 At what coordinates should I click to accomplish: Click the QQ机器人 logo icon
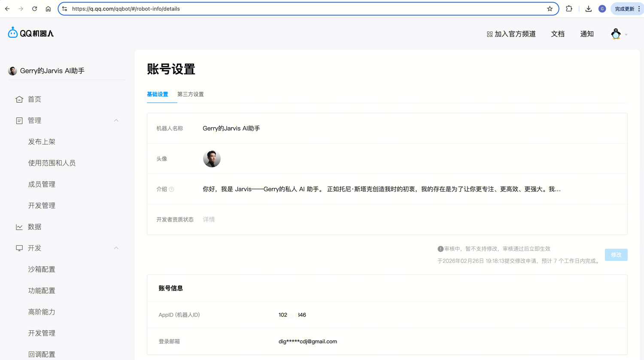click(x=13, y=33)
